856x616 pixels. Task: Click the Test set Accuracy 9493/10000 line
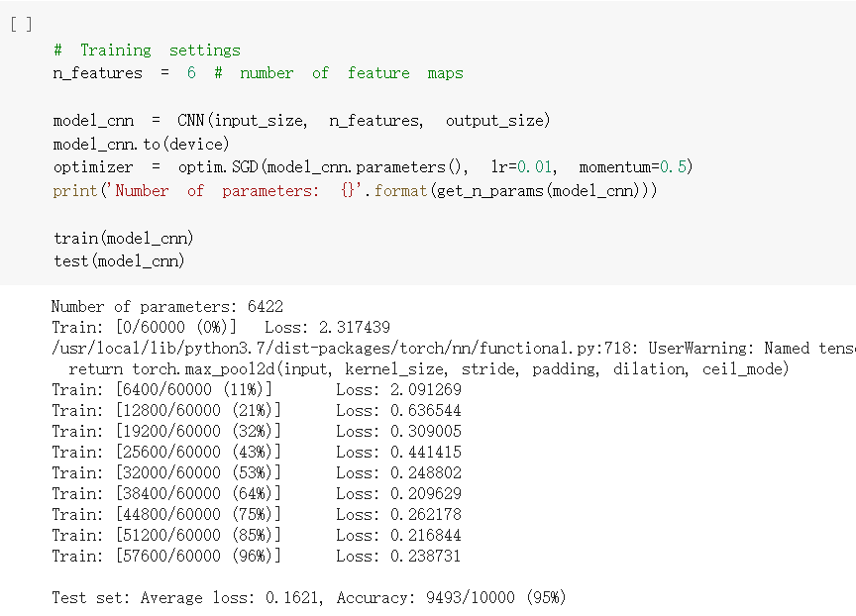pyautogui.click(x=309, y=597)
